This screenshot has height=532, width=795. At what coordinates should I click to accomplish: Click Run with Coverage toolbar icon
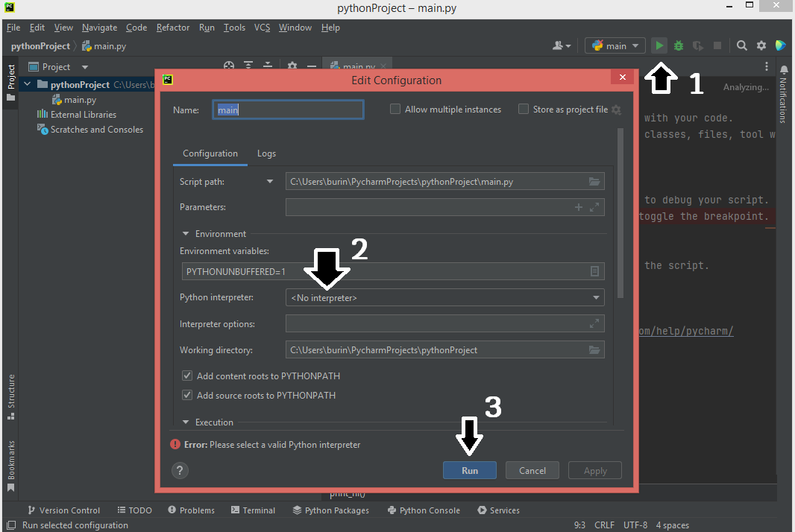click(x=698, y=45)
